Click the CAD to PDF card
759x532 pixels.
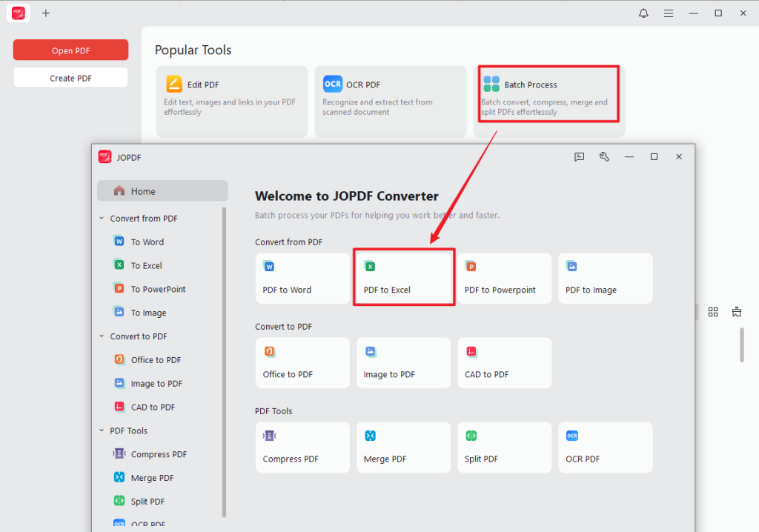[x=504, y=363]
